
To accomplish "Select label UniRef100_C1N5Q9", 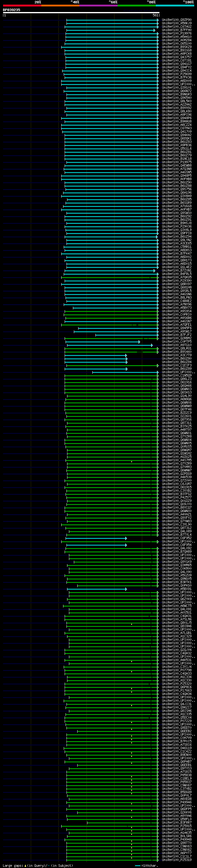I will point(177,375).
